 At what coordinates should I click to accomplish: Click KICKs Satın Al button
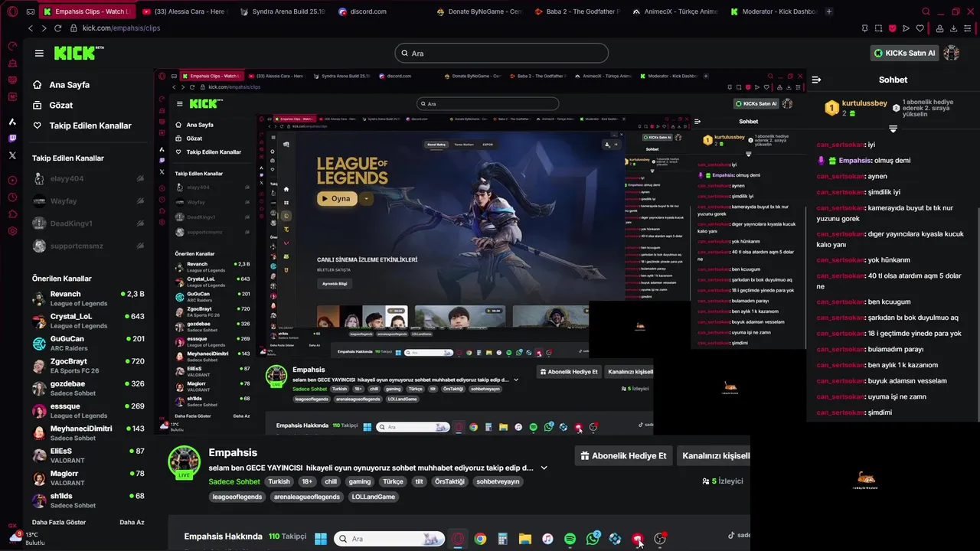(x=904, y=53)
